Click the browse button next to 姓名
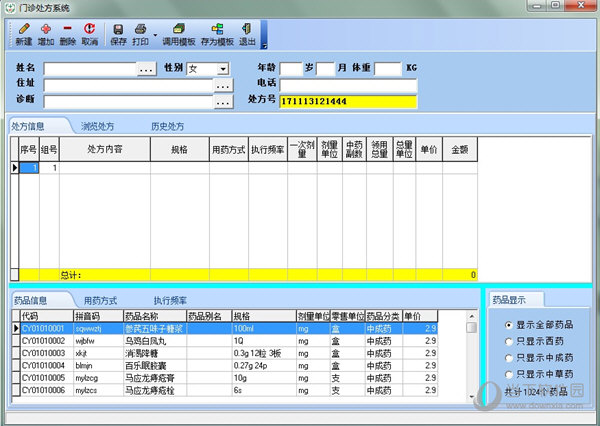The height and width of the screenshot is (426, 600). (x=146, y=69)
